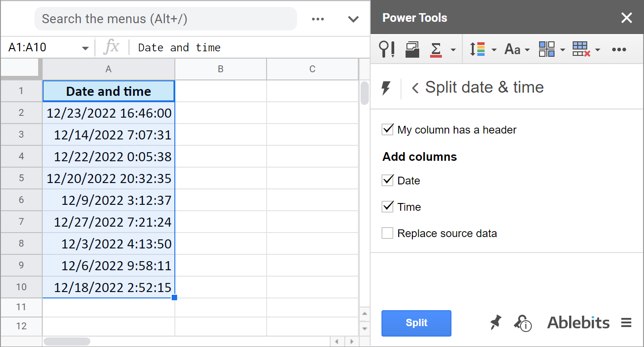
Task: Show more Power Tools toolbar options
Action: coord(619,50)
